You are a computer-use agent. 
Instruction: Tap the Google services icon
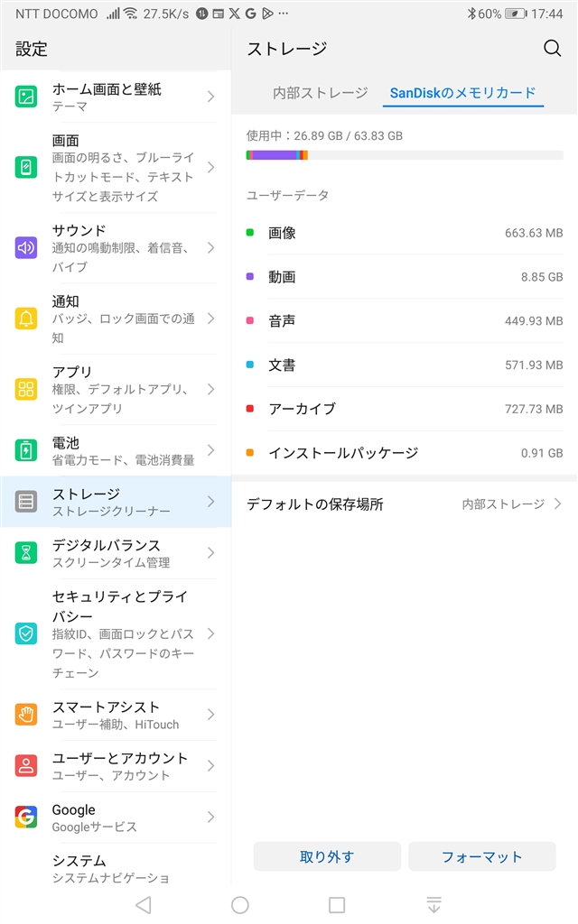(x=26, y=817)
